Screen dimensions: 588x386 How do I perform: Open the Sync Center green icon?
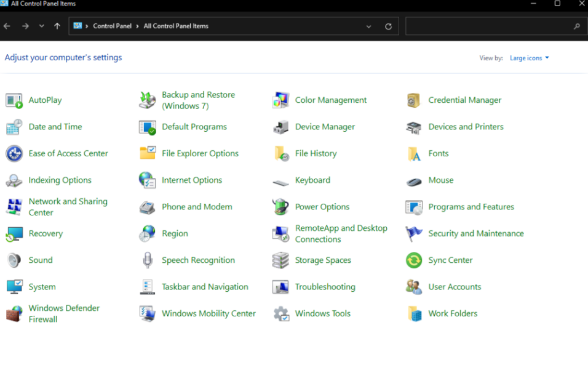pos(414,260)
